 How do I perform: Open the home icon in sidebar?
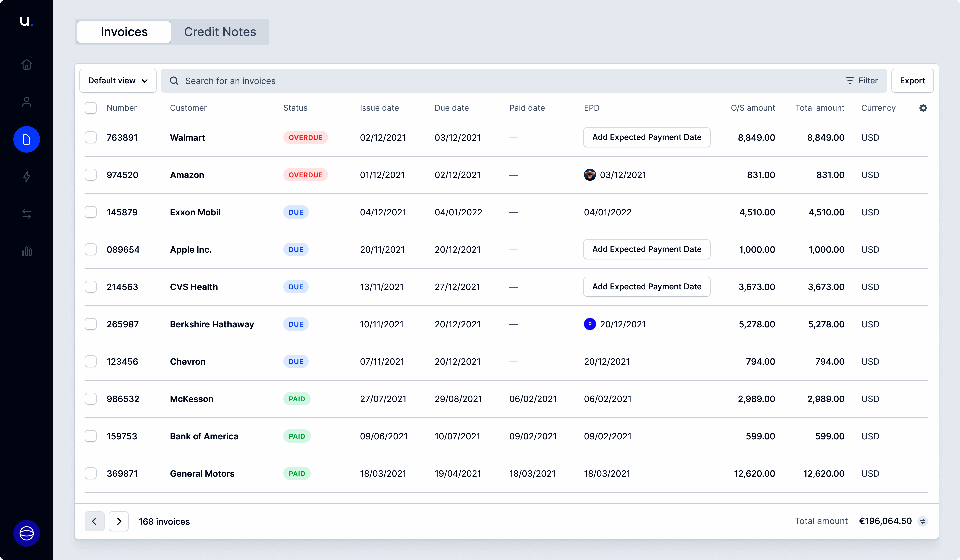click(x=27, y=64)
